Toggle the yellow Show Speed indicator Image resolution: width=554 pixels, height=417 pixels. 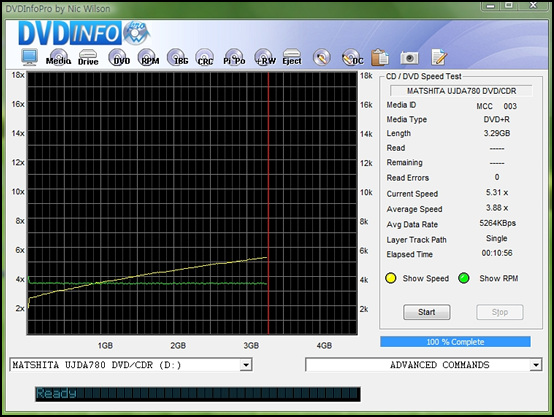click(390, 278)
